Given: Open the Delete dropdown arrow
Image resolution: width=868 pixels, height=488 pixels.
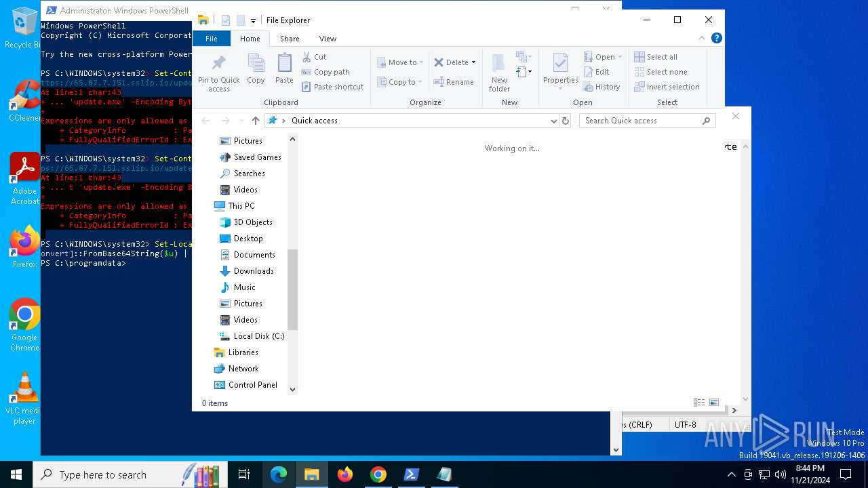Looking at the screenshot, I should [473, 62].
